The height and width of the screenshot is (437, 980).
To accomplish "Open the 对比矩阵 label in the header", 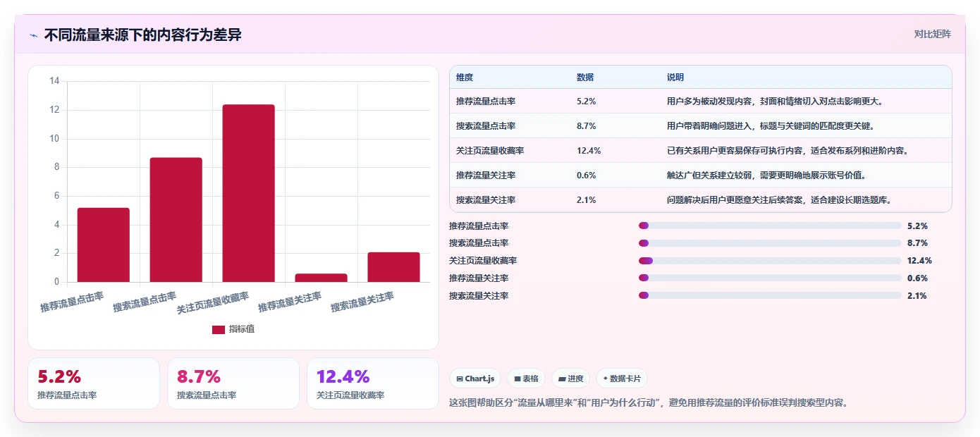I will point(932,34).
